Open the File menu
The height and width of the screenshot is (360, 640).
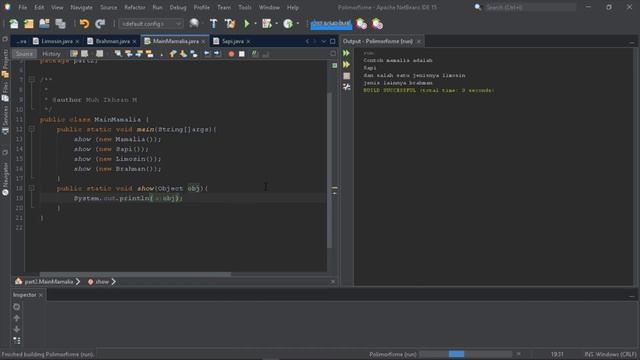click(x=23, y=7)
